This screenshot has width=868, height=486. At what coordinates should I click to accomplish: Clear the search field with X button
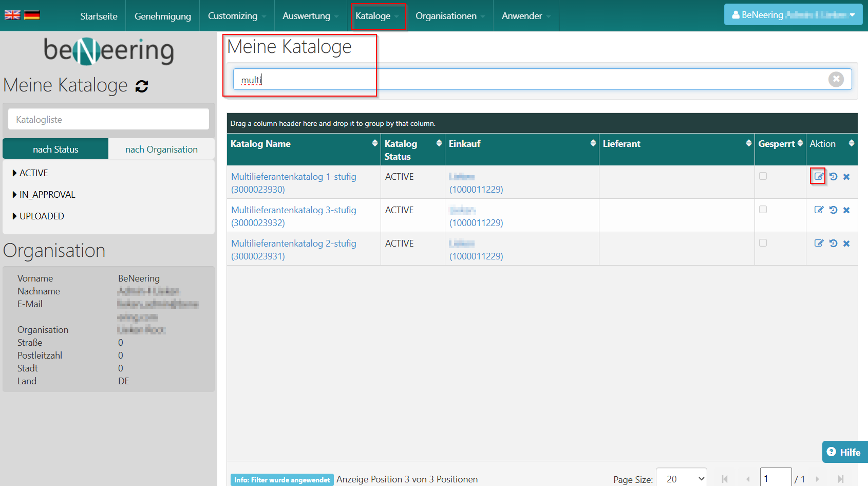click(x=836, y=79)
